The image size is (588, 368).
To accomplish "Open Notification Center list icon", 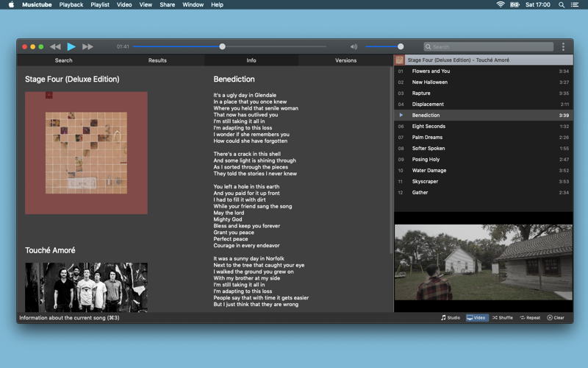I will click(575, 5).
